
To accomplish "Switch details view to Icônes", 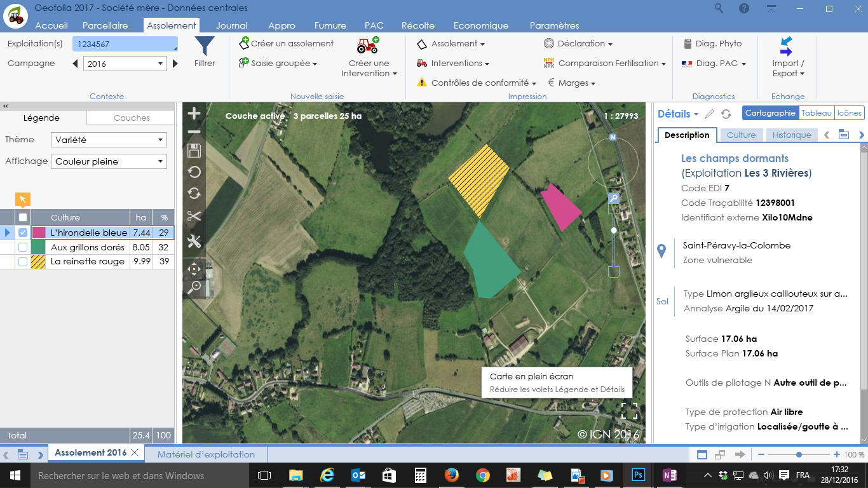I will [850, 113].
